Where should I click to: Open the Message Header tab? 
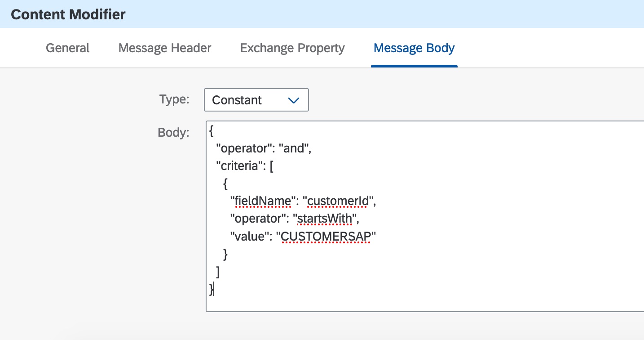coord(165,48)
